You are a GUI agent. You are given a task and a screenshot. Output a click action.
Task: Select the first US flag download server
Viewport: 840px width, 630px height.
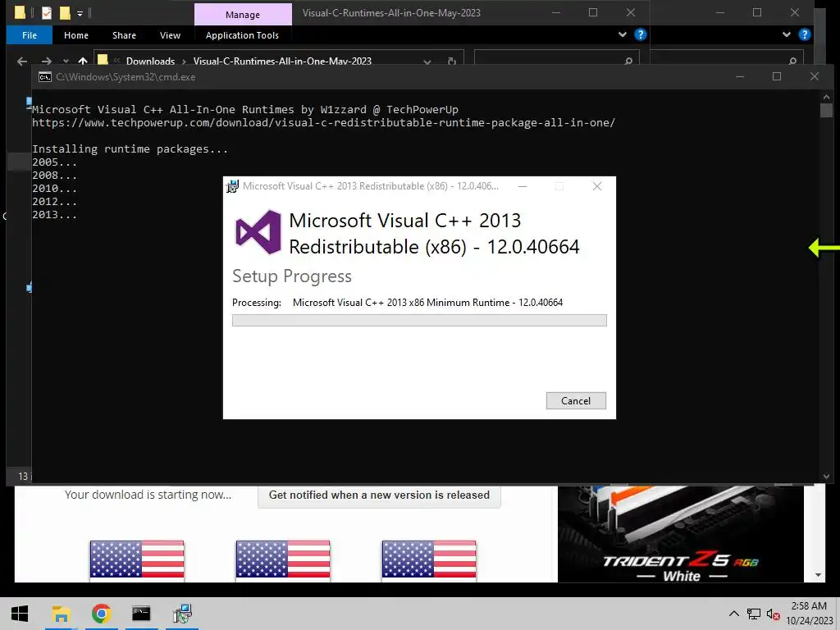click(137, 560)
